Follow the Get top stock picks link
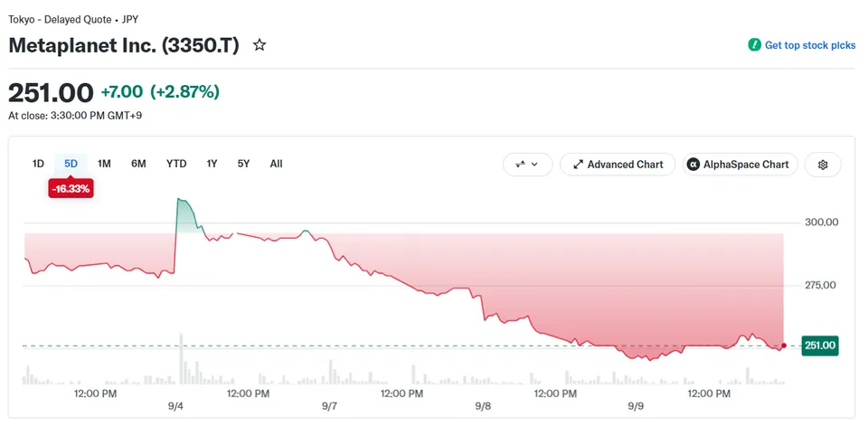This screenshot has height=426, width=868. [810, 45]
